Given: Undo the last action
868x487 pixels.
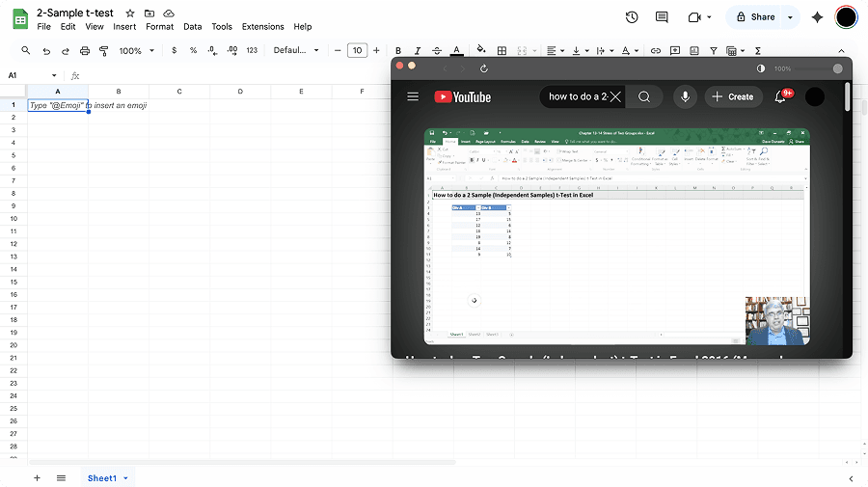Looking at the screenshot, I should (46, 51).
